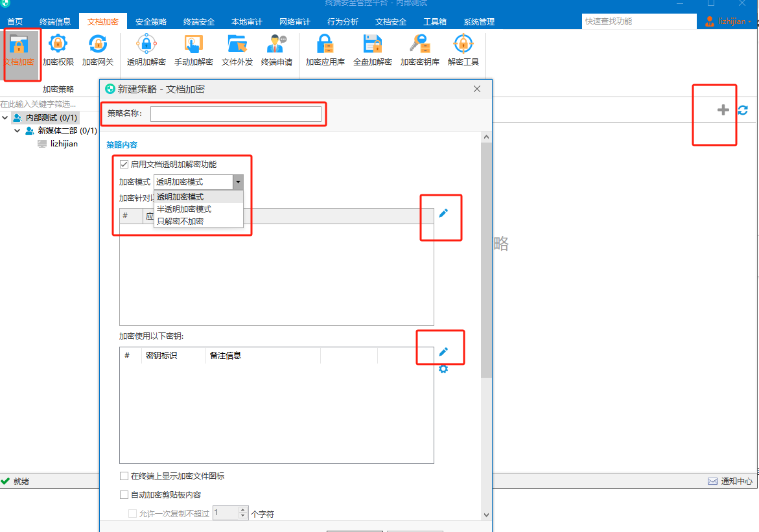Switch to the 工具箱 tab

pyautogui.click(x=435, y=22)
